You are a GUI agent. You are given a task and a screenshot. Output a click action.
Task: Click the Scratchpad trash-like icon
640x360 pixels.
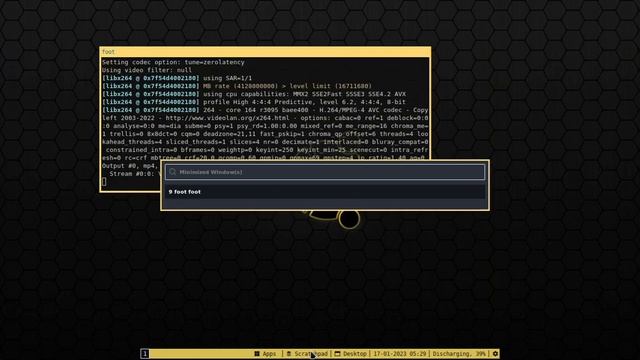[x=289, y=353]
